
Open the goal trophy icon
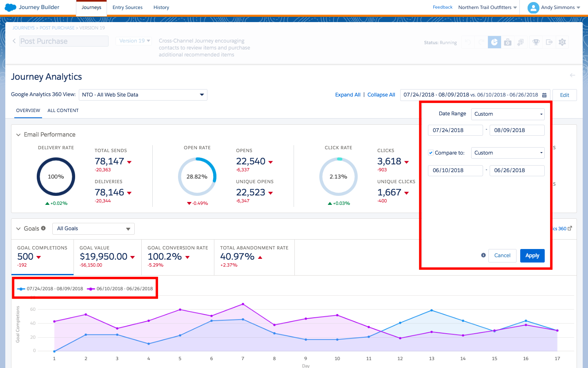pos(536,42)
